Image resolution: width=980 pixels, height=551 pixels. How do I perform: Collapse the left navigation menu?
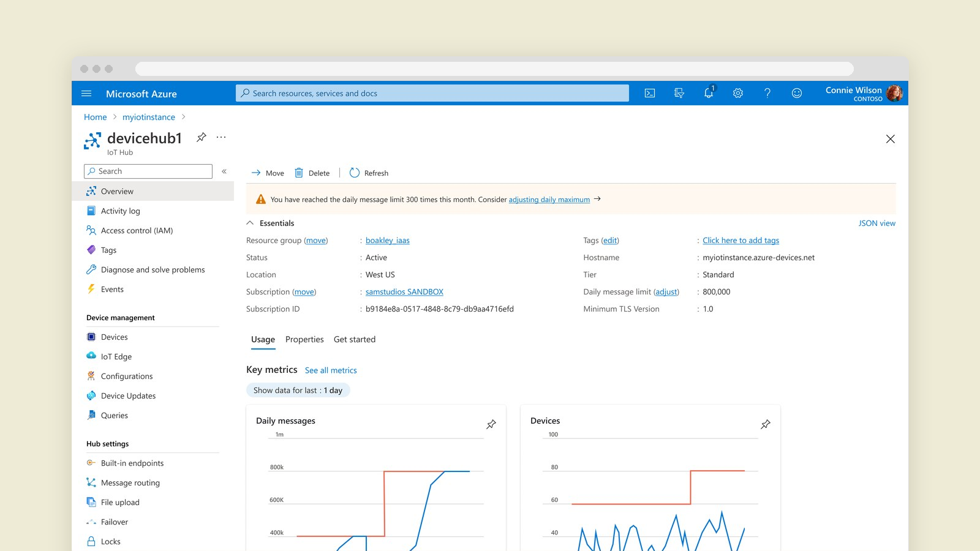[224, 171]
